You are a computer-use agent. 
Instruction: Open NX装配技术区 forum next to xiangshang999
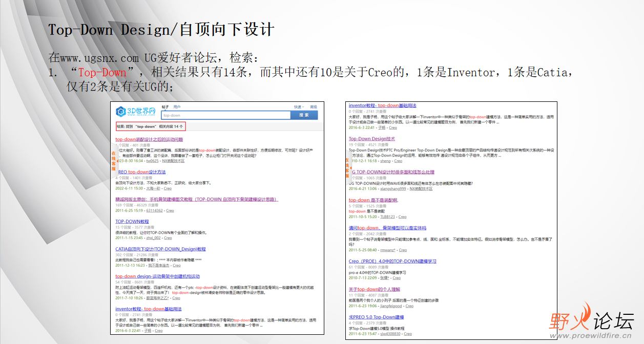[x=421, y=188]
